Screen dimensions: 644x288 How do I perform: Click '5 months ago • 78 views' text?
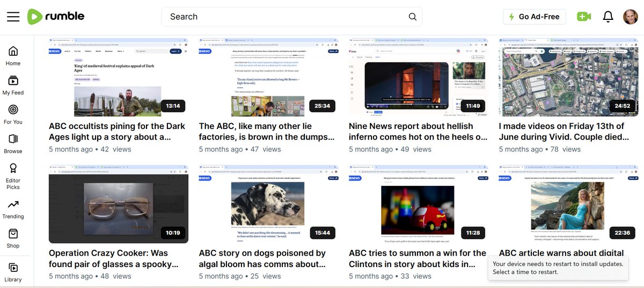click(540, 149)
